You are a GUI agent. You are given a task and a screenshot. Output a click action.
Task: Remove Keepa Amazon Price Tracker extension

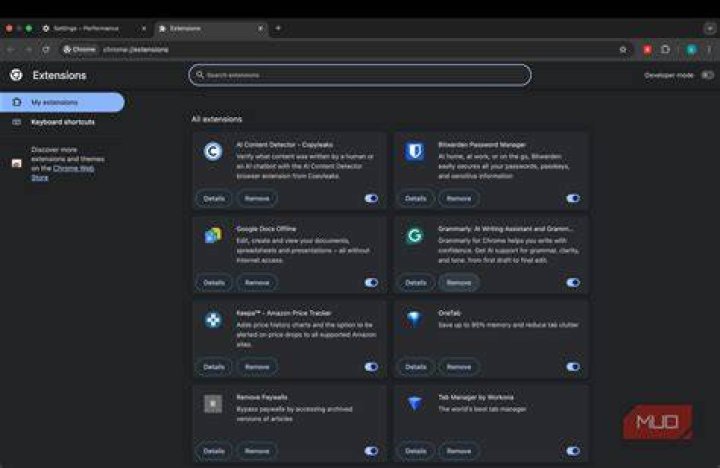click(x=257, y=367)
